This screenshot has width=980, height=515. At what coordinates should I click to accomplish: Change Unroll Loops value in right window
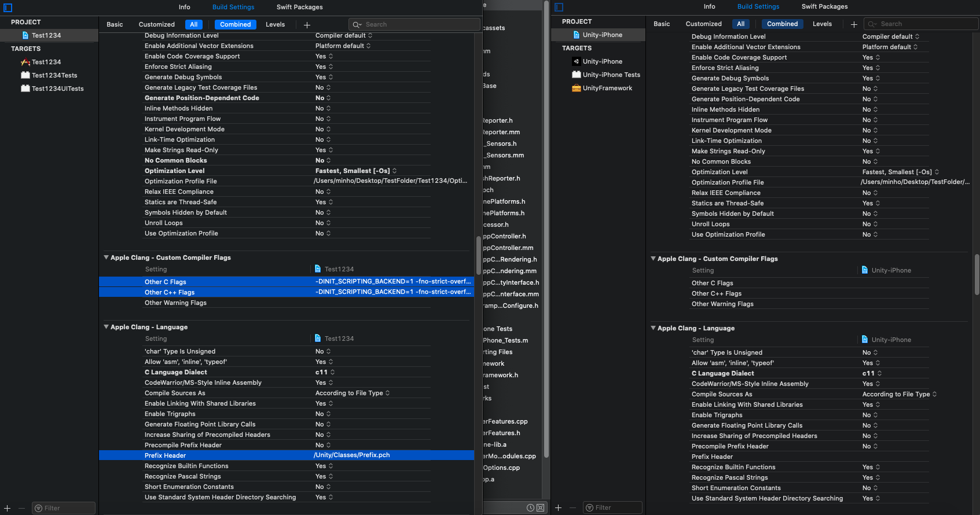click(871, 224)
